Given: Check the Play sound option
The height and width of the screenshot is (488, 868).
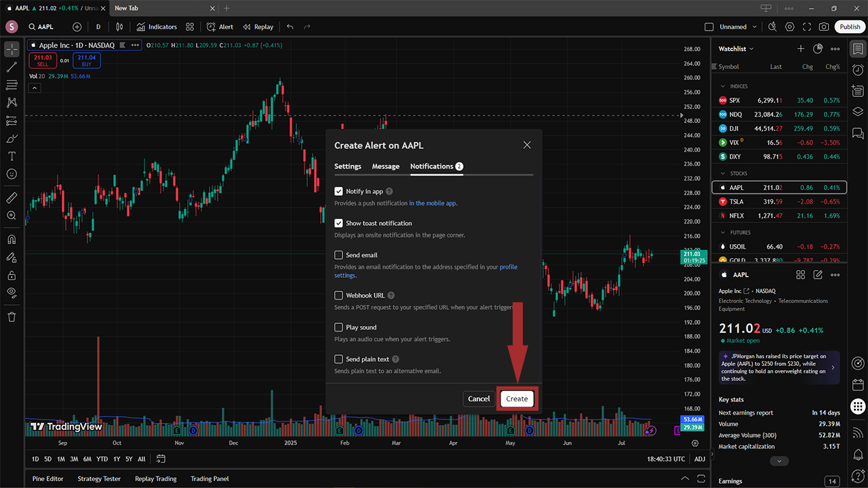Looking at the screenshot, I should [338, 327].
